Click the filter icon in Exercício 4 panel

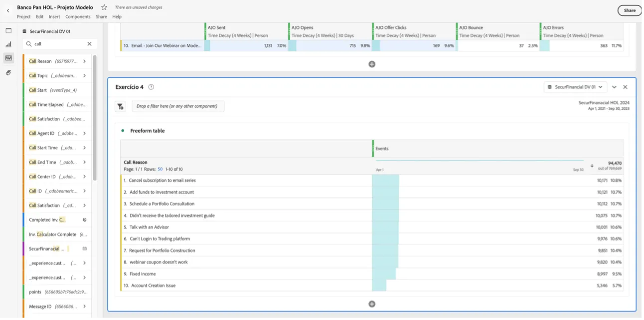point(120,106)
